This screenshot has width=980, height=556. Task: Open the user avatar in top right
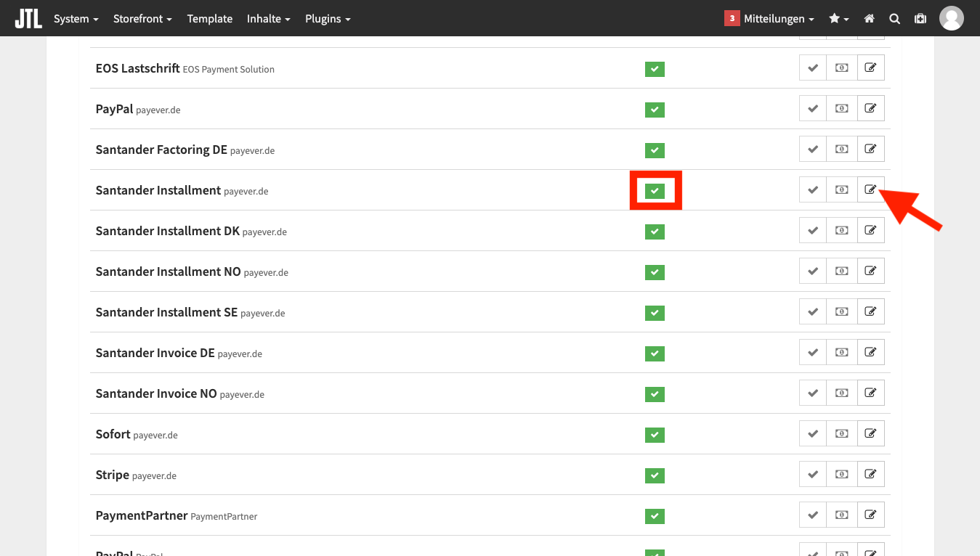(951, 18)
